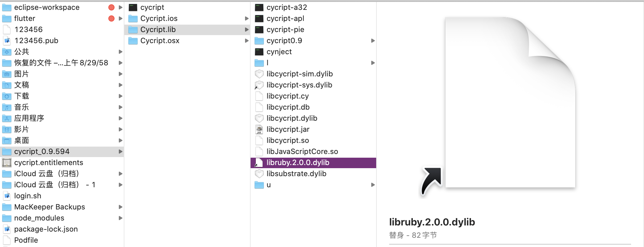Select the iCloud 云盘（归档）- 1 folder
The width and height of the screenshot is (644, 247).
(62, 185)
